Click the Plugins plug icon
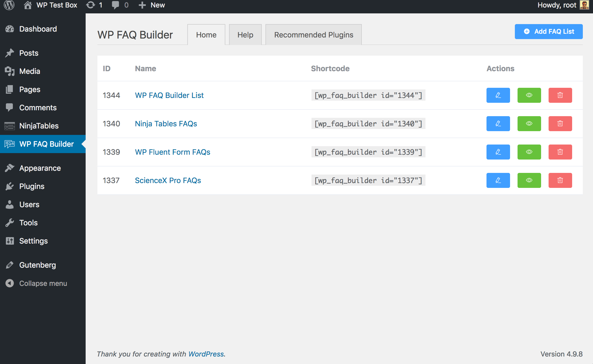The width and height of the screenshot is (593, 364). 10,186
